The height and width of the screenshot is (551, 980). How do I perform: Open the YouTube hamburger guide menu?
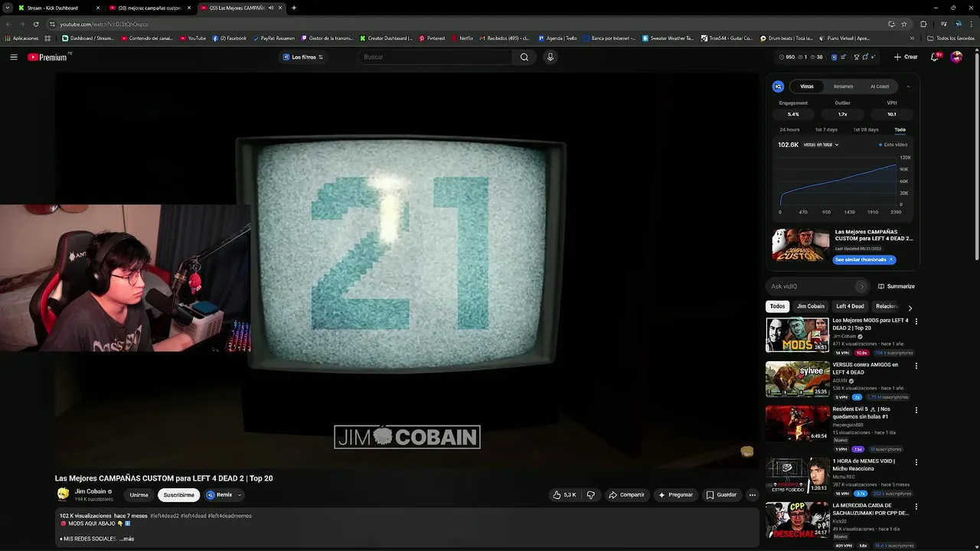pyautogui.click(x=14, y=57)
